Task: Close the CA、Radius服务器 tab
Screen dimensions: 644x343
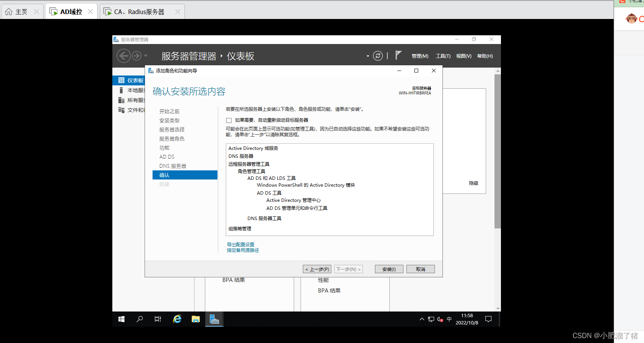Action: click(178, 12)
